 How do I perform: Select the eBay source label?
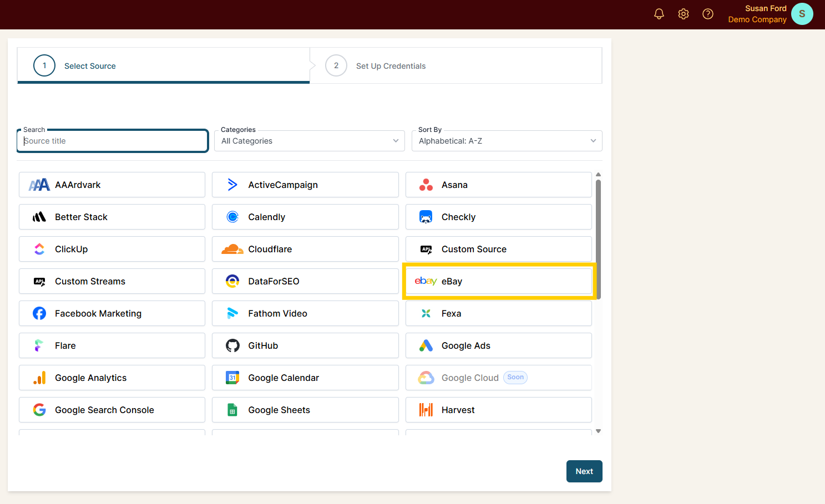[x=452, y=281]
